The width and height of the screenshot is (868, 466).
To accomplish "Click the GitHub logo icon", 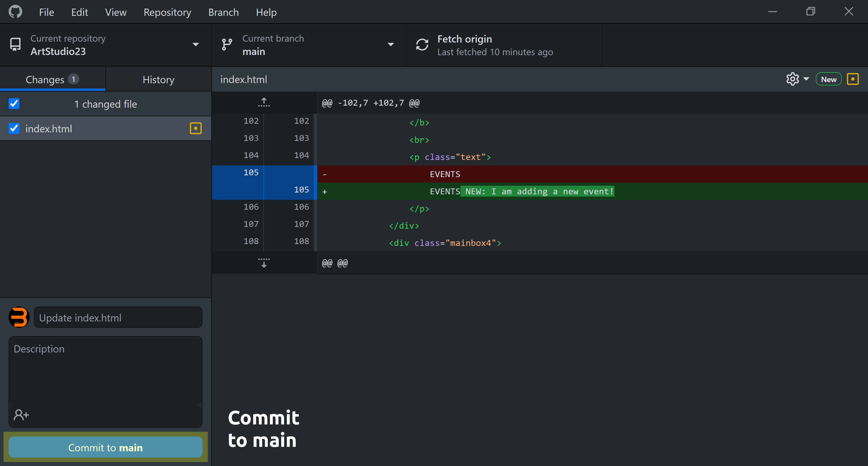I will 15,12.
